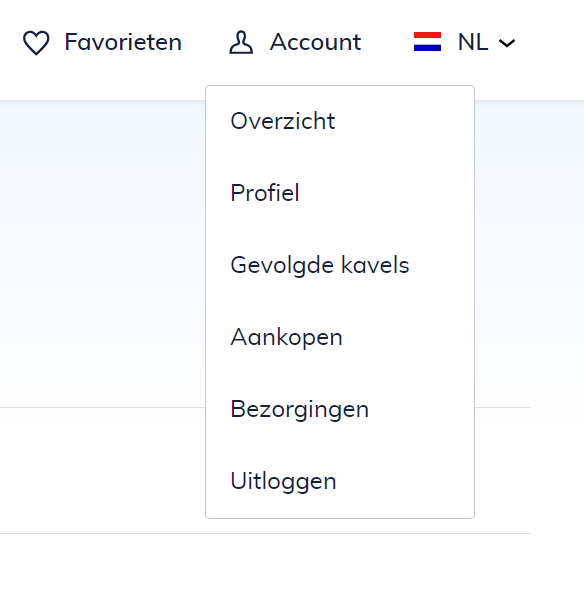Screen dimensions: 584x601
Task: Click the NL language code text
Action: tap(473, 42)
